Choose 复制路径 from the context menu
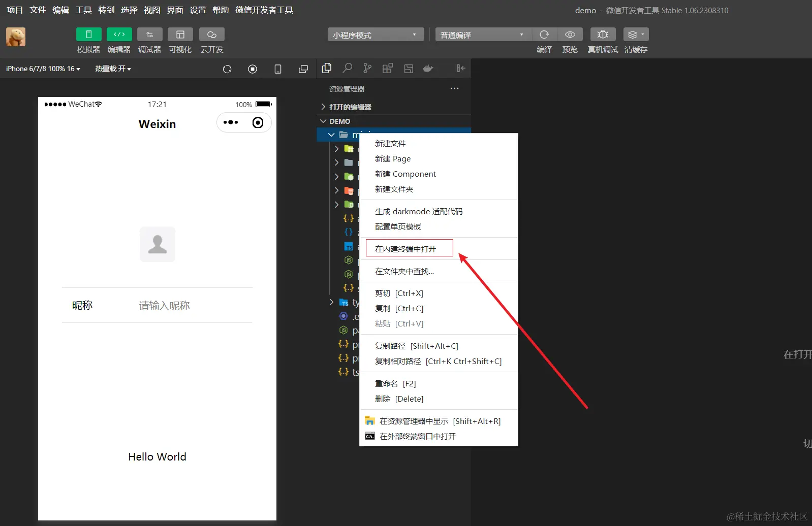The image size is (812, 526). 439,346
